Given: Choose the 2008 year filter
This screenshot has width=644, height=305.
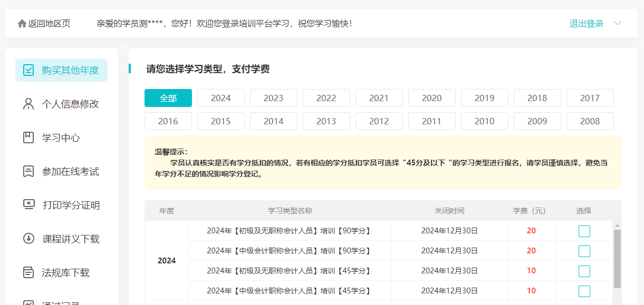Looking at the screenshot, I should (590, 121).
